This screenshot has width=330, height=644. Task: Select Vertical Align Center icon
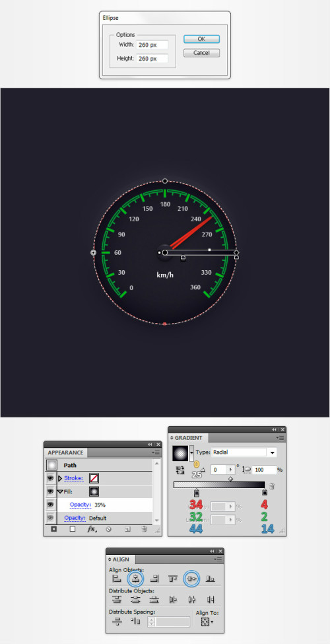coord(191,579)
